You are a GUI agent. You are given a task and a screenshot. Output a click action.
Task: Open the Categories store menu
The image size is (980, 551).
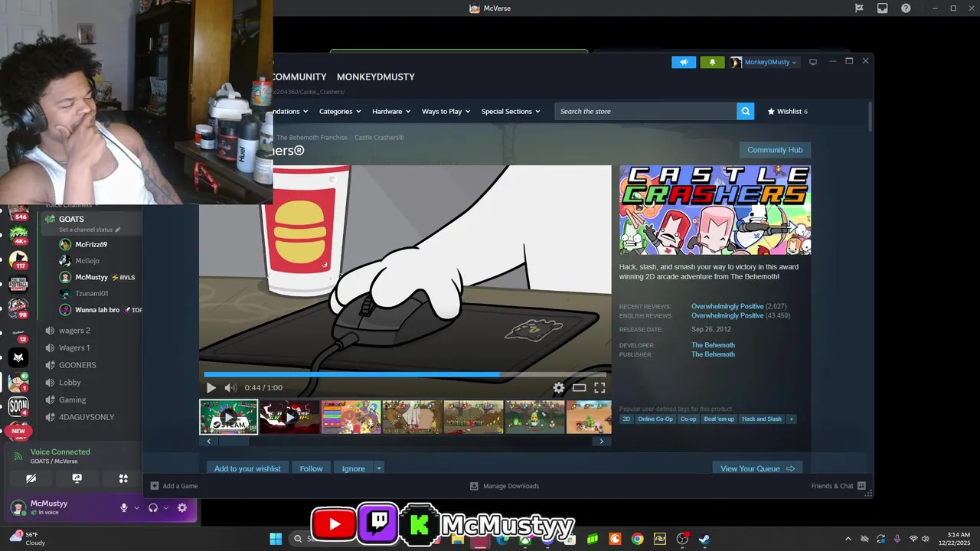pyautogui.click(x=340, y=111)
